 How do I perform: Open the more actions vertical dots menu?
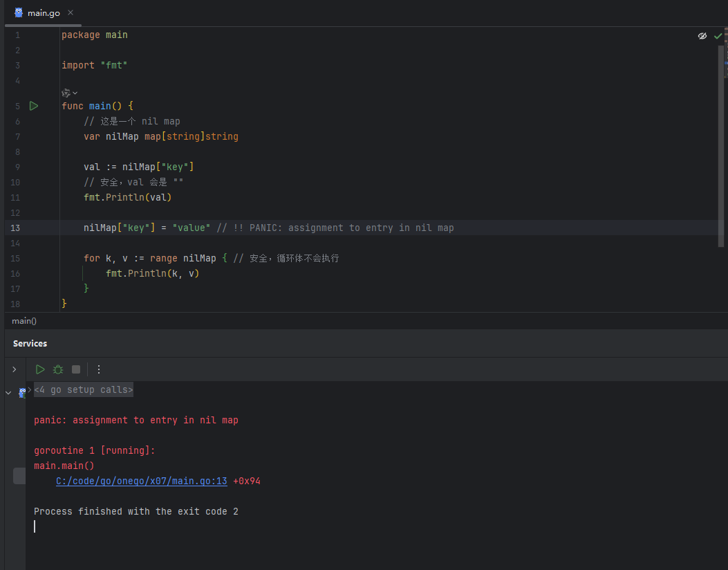tap(98, 369)
